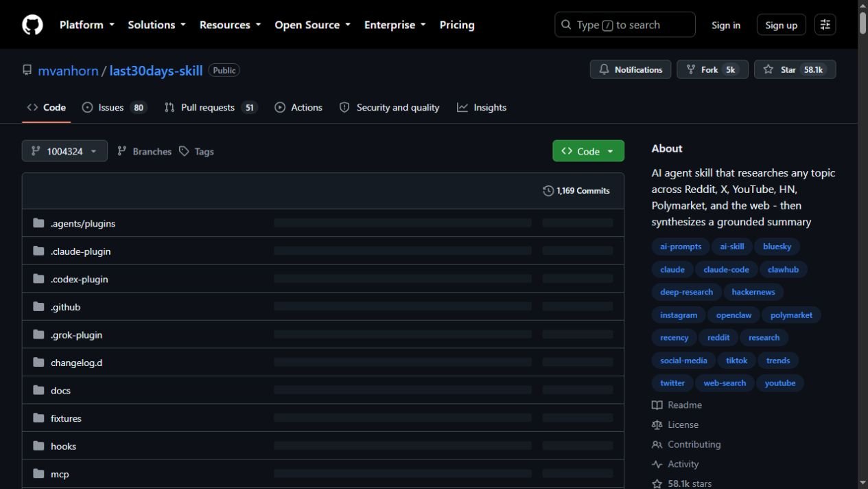Expand the Solutions menu
Image resolution: width=868 pixels, height=489 pixels.
click(x=156, y=25)
